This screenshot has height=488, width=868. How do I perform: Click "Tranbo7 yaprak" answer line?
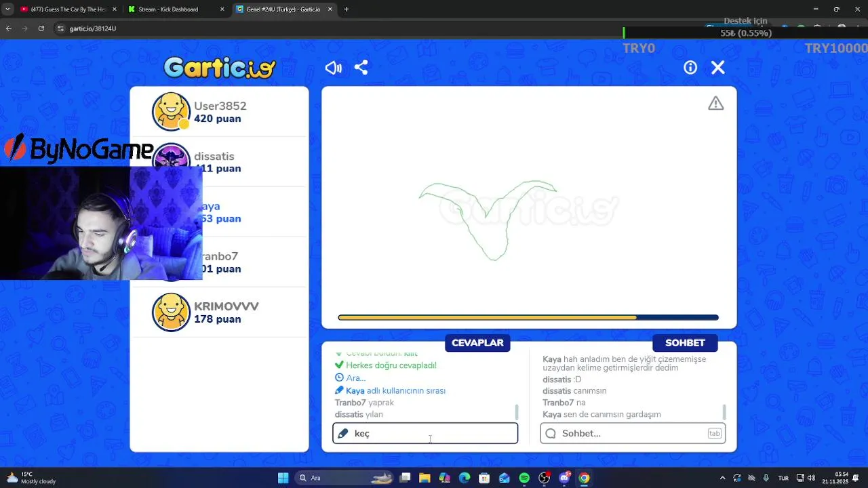(364, 403)
